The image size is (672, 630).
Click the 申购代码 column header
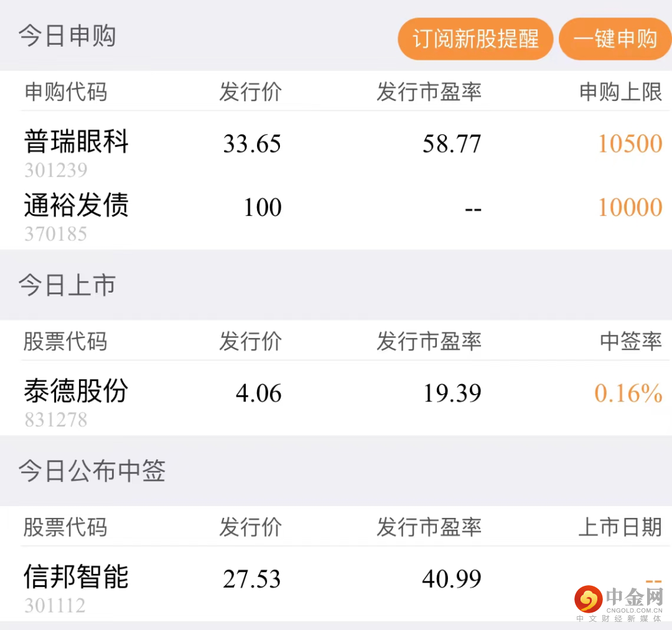65,93
